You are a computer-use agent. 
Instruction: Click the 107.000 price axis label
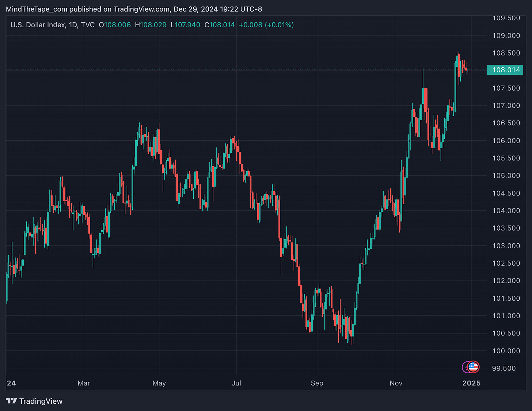coord(506,106)
